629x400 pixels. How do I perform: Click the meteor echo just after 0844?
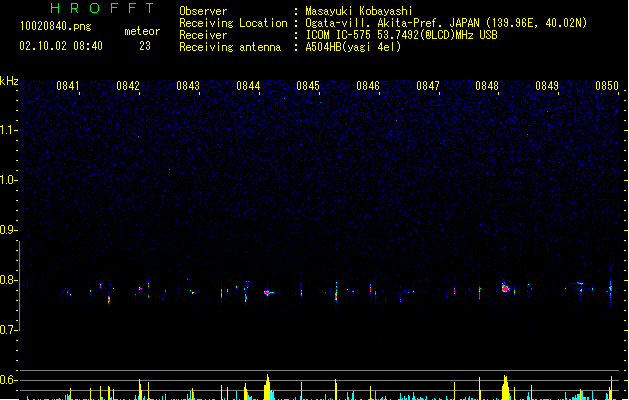click(x=268, y=293)
